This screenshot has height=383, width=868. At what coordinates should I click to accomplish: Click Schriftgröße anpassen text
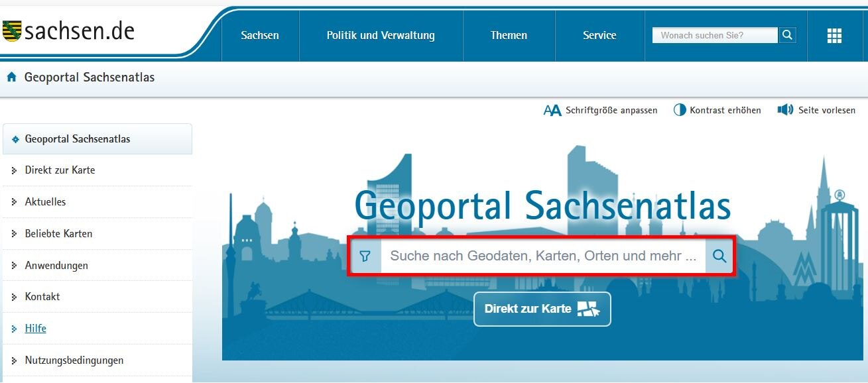(x=611, y=110)
